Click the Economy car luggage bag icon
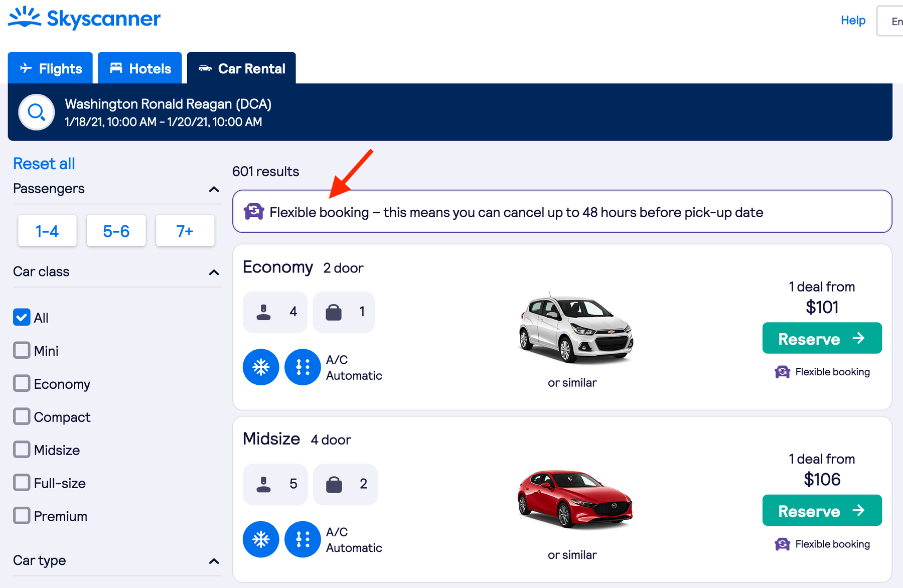The height and width of the screenshot is (588, 903). coord(334,312)
